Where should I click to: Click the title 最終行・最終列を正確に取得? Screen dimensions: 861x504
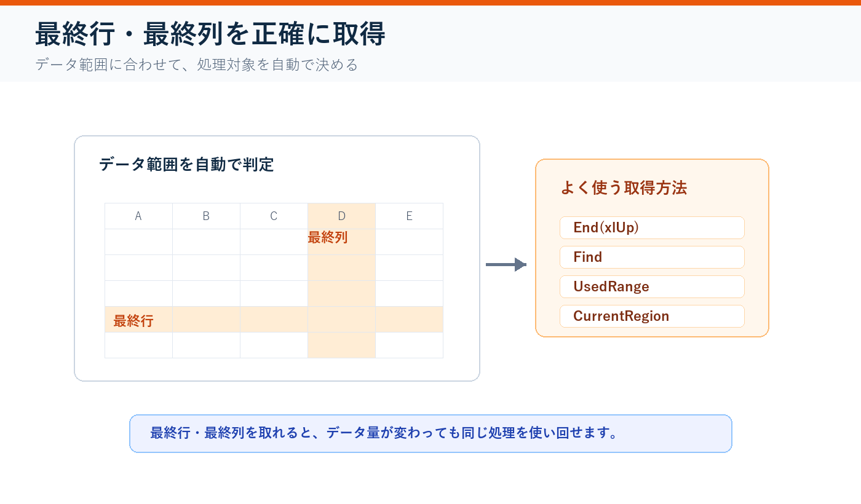point(210,34)
